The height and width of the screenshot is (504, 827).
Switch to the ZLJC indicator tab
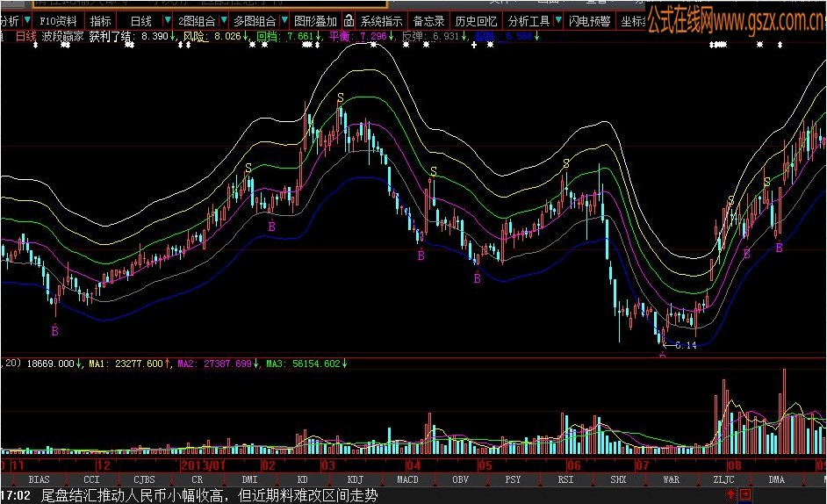pos(723,479)
